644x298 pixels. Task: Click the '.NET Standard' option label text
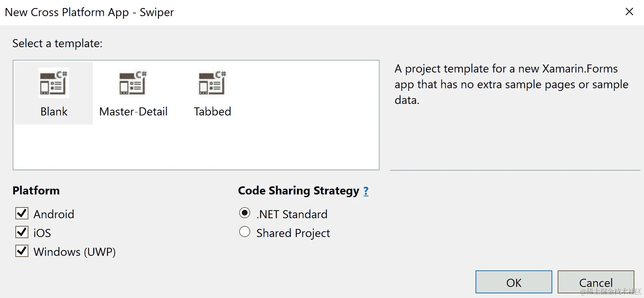292,214
